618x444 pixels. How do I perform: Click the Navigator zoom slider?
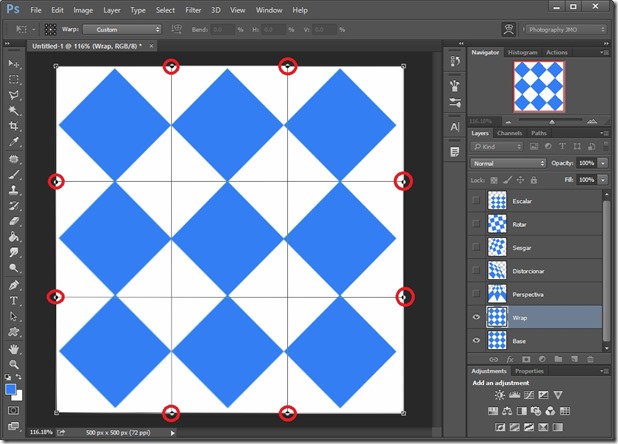click(x=550, y=121)
